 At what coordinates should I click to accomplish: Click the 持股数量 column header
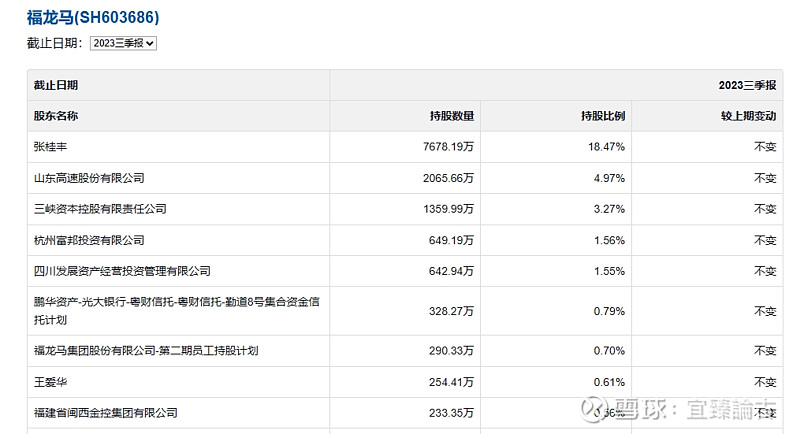(451, 115)
